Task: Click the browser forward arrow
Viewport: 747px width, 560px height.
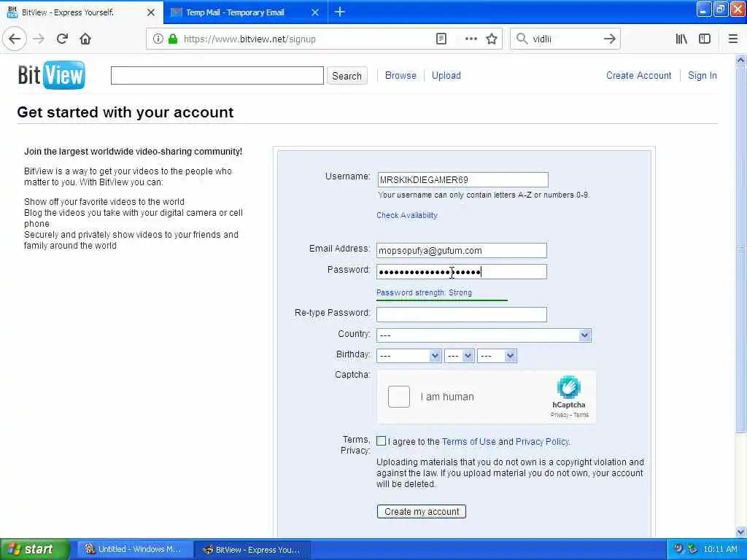Action: [x=39, y=39]
